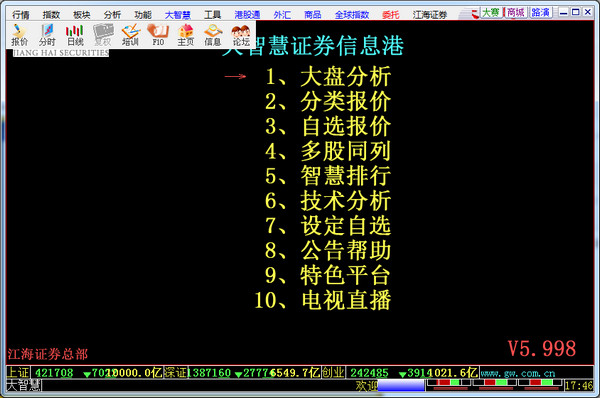Select 10、电视直播 menu entry

(323, 300)
